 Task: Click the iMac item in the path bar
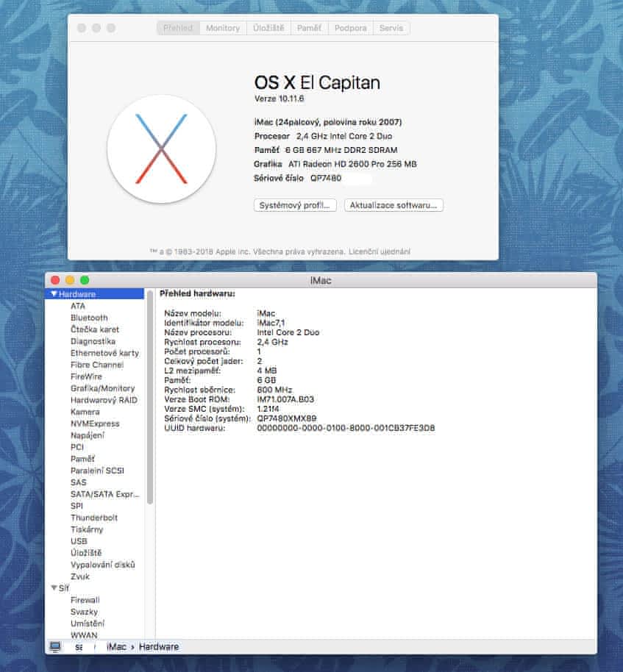tap(116, 647)
